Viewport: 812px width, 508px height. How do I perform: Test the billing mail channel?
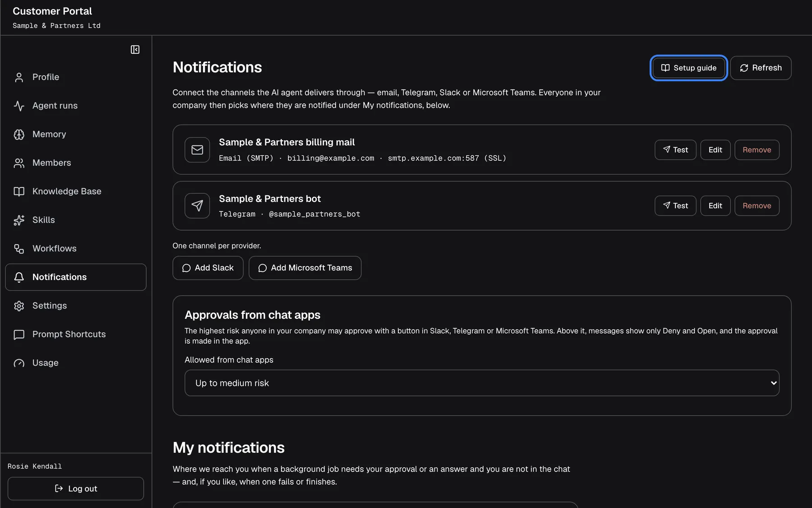tap(675, 150)
